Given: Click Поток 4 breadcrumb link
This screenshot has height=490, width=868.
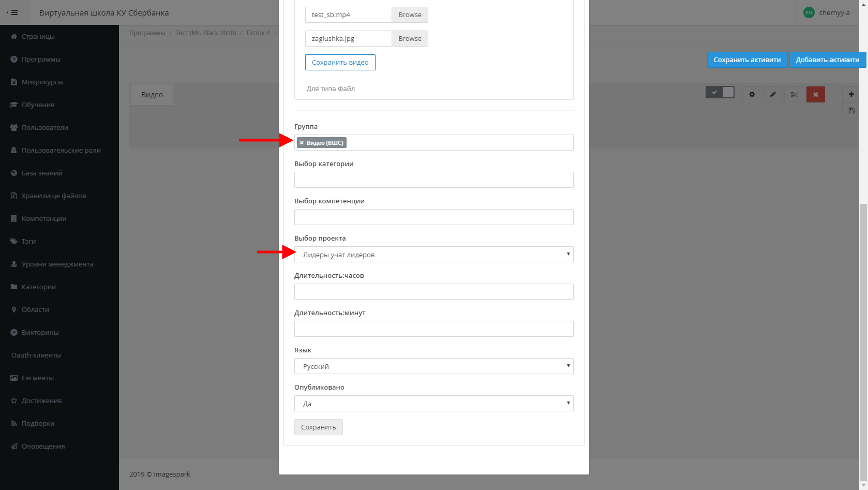Looking at the screenshot, I should pos(258,33).
